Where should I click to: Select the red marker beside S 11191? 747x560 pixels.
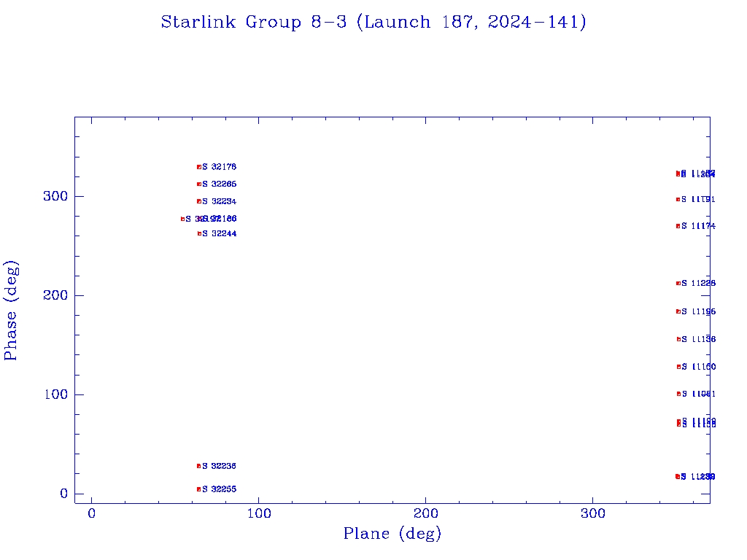tap(678, 200)
